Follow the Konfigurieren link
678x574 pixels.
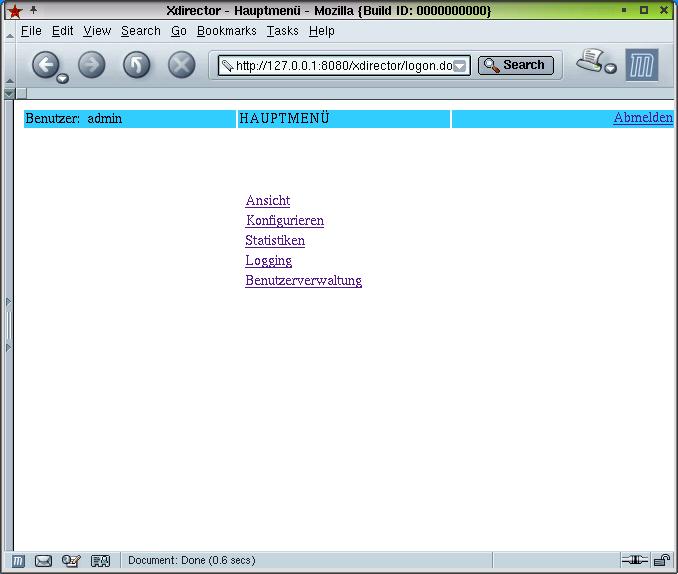(x=285, y=220)
